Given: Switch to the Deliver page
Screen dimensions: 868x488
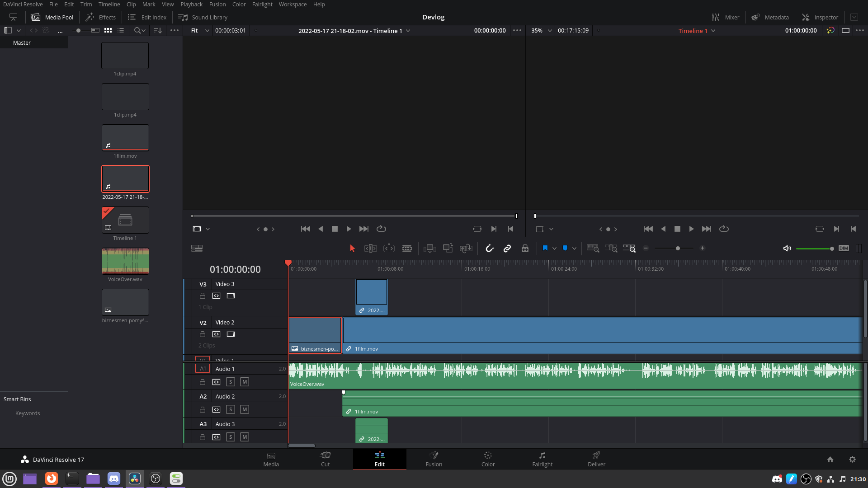Looking at the screenshot, I should click(597, 459).
